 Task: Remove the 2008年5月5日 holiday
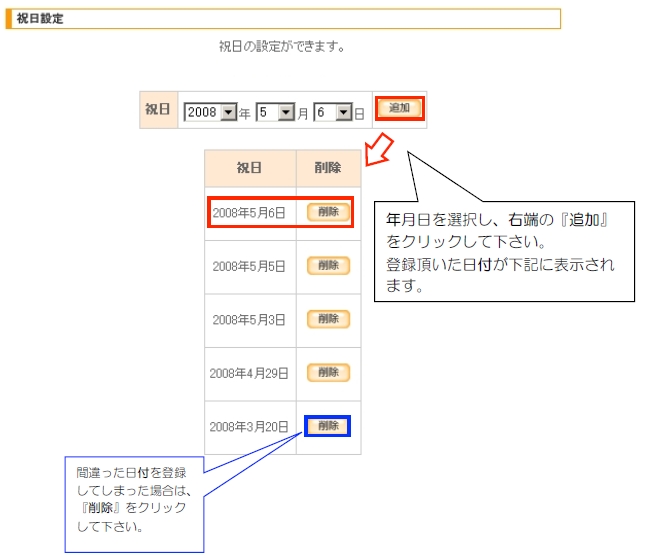[327, 266]
